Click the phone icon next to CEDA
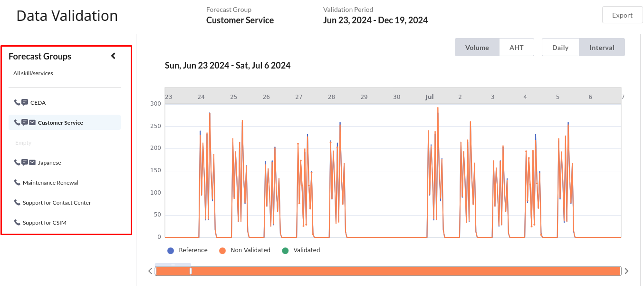Screen dimensions: 644x286 (x=17, y=102)
